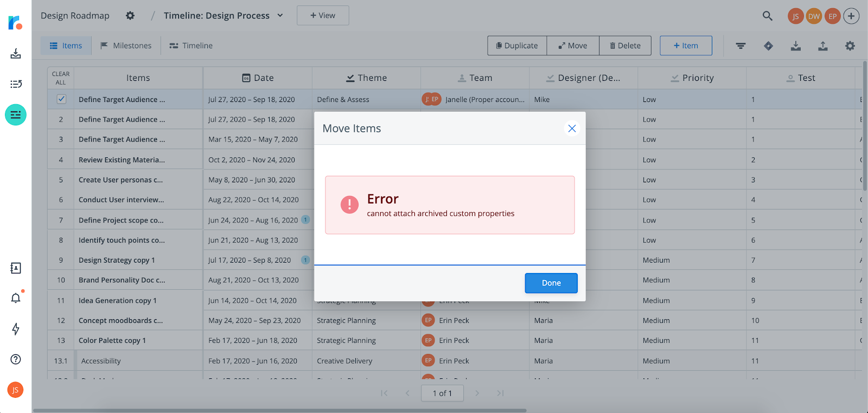This screenshot has height=413, width=868.
Task: Click the + Item button
Action: (x=686, y=46)
